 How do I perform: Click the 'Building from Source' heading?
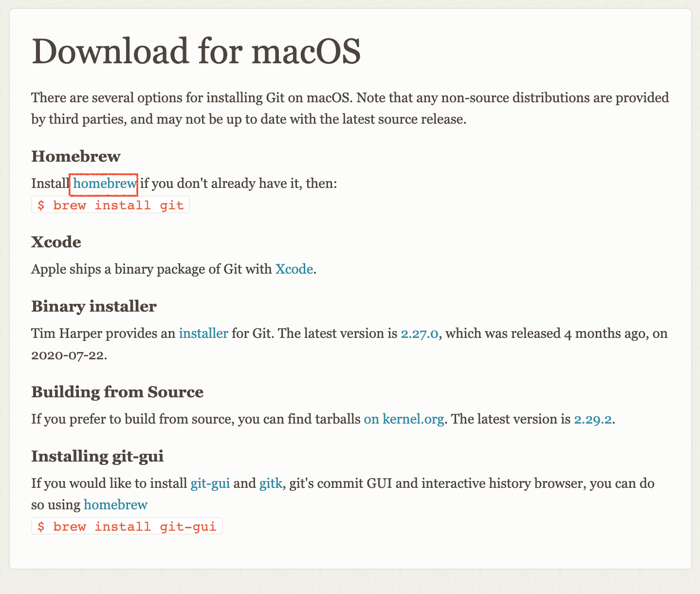(x=117, y=392)
